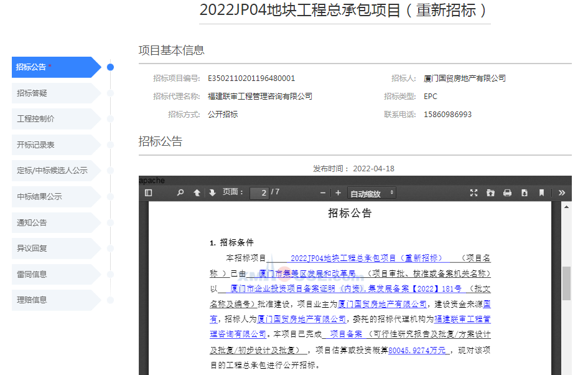Zoom out the PDF document

point(322,193)
